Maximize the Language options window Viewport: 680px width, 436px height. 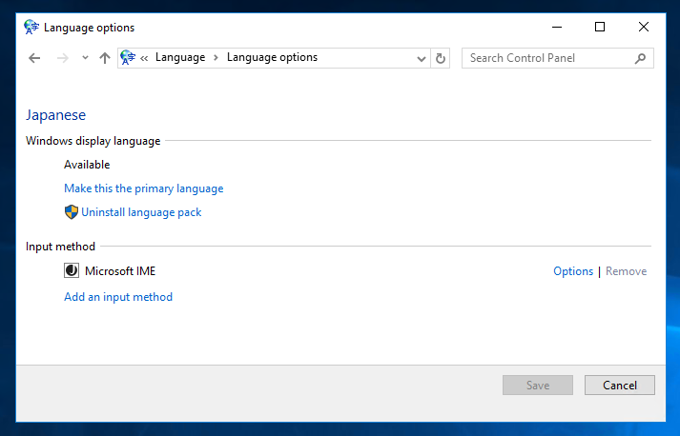click(600, 27)
